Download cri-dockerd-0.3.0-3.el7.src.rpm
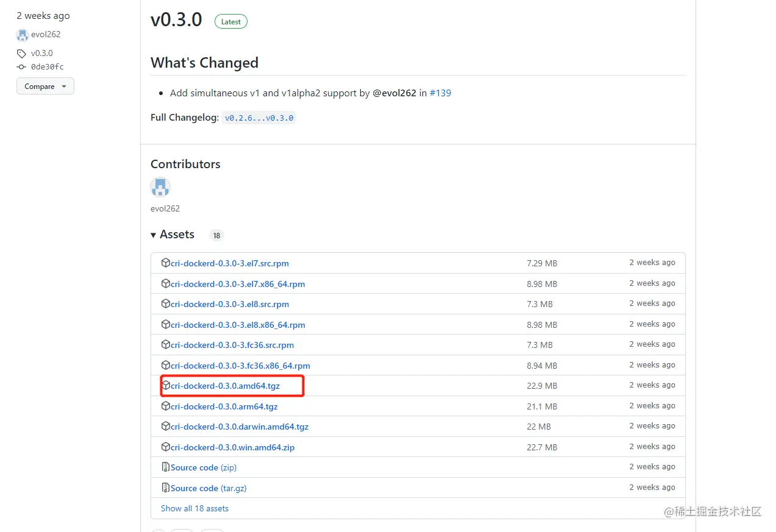 [x=230, y=264]
